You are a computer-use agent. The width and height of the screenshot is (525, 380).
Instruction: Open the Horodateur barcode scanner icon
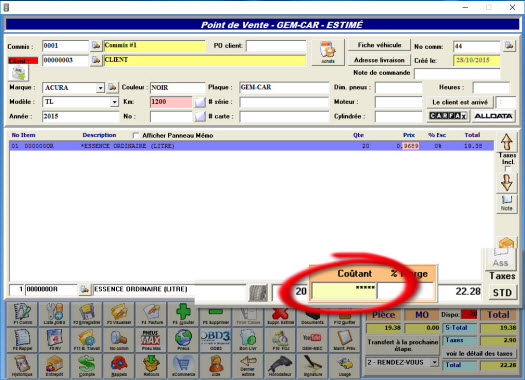[280, 365]
